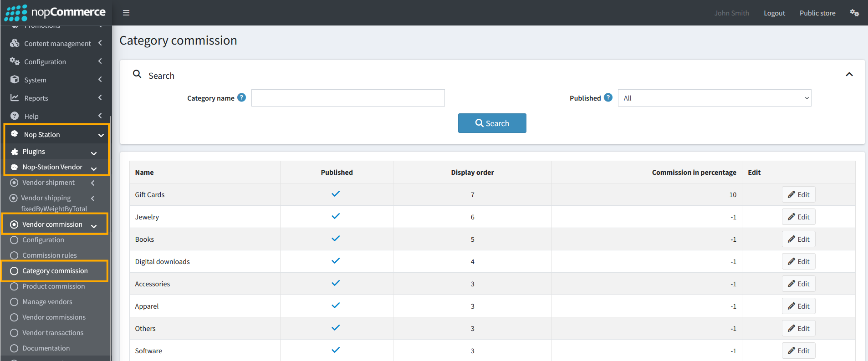
Task: Click the Plugins puzzle piece icon
Action: (x=15, y=152)
